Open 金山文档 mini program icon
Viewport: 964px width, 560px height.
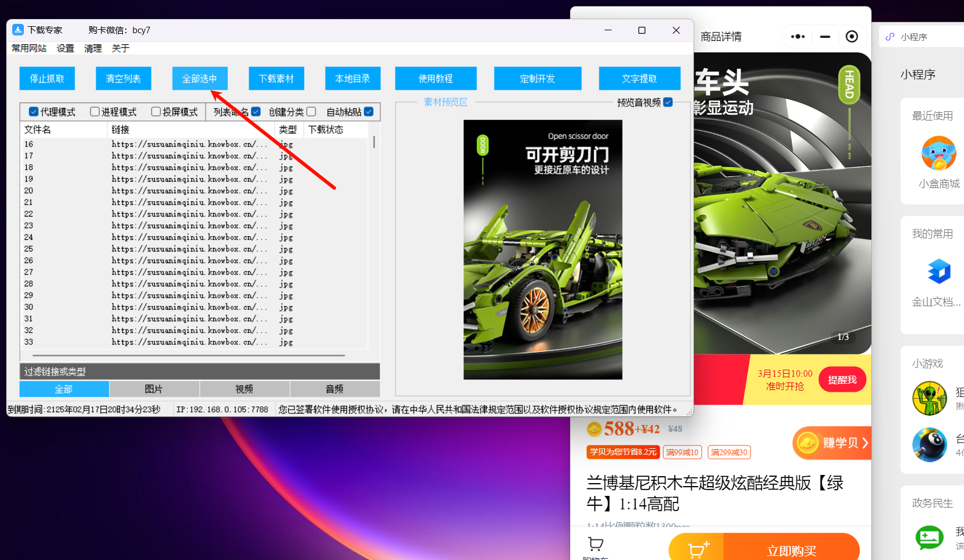pyautogui.click(x=939, y=271)
